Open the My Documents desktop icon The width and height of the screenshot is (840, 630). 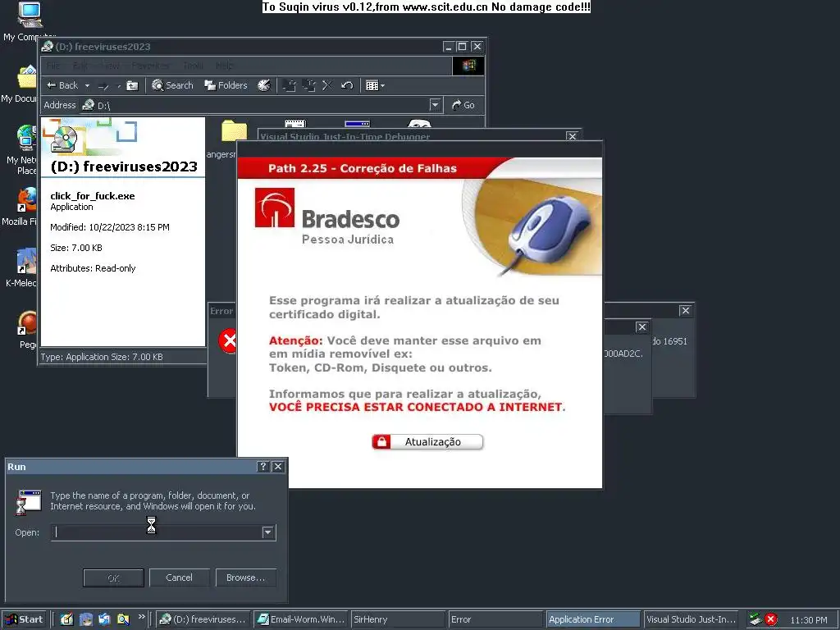pyautogui.click(x=27, y=78)
